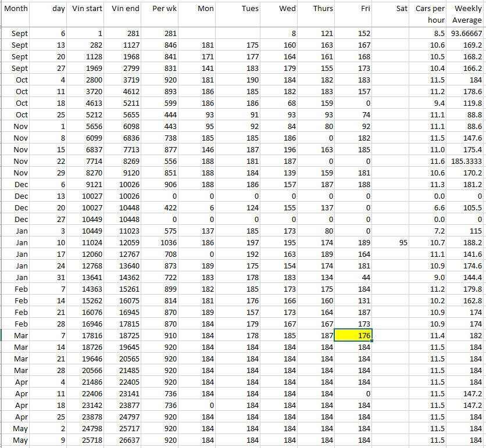The image size is (486, 448).
Task: Click the Cars per hour header
Action: point(430,15)
